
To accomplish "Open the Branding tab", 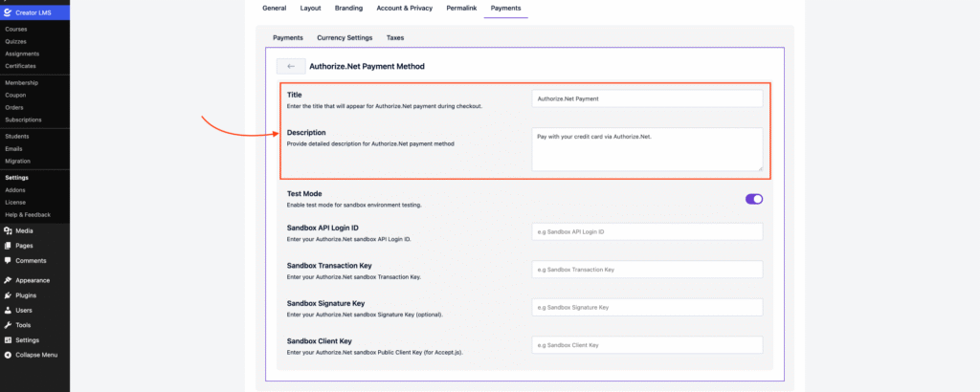I will (348, 8).
